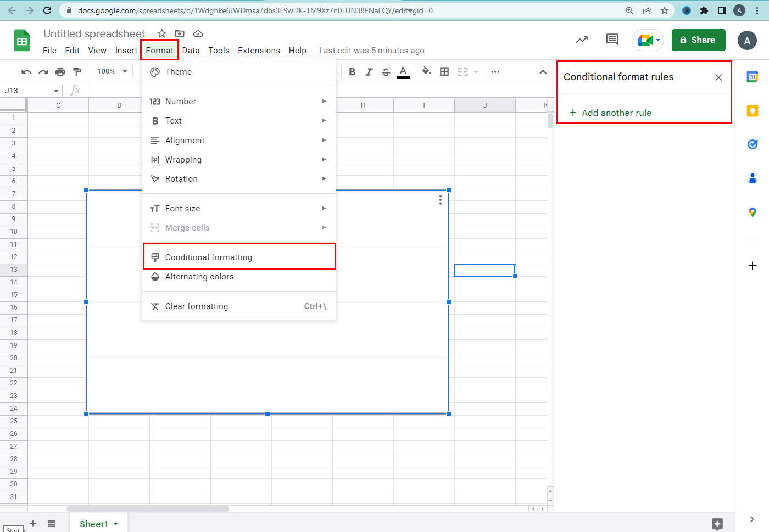The height and width of the screenshot is (532, 769).
Task: Toggle strikethrough formatting
Action: pyautogui.click(x=386, y=71)
